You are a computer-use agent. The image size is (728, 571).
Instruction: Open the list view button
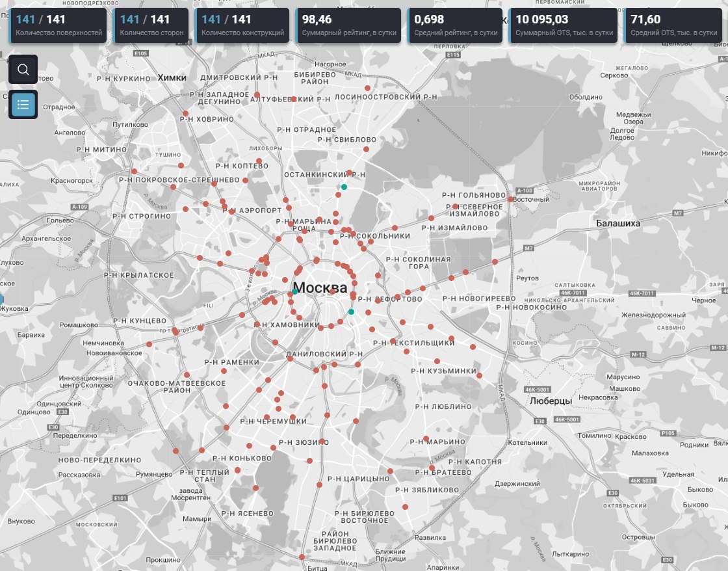tap(23, 104)
